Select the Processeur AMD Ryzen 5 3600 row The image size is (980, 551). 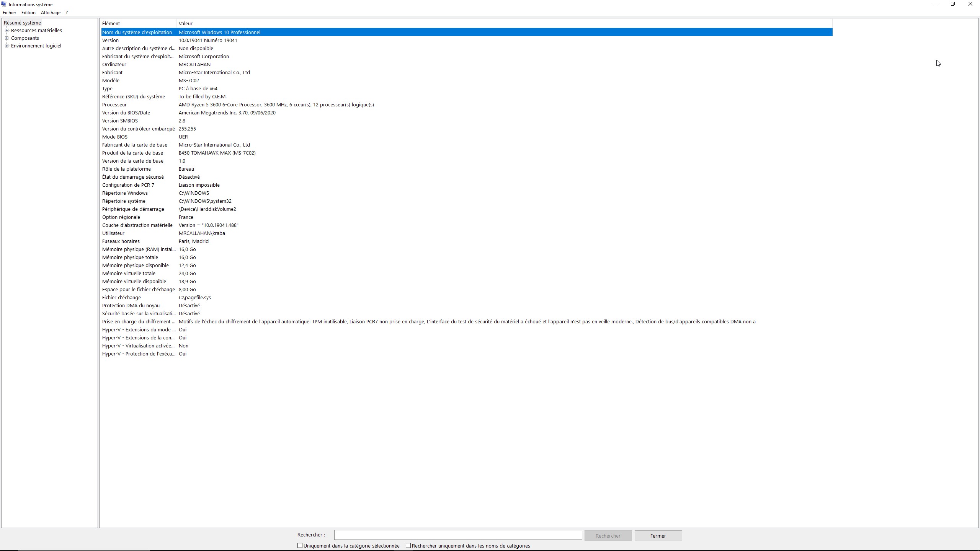pyautogui.click(x=467, y=105)
